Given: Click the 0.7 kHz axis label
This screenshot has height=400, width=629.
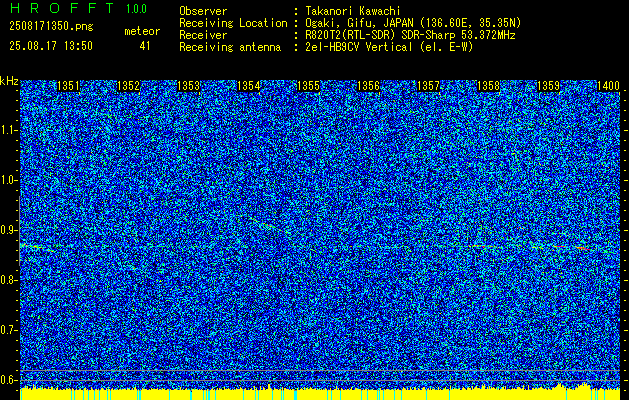Looking at the screenshot, I should coord(8,330).
